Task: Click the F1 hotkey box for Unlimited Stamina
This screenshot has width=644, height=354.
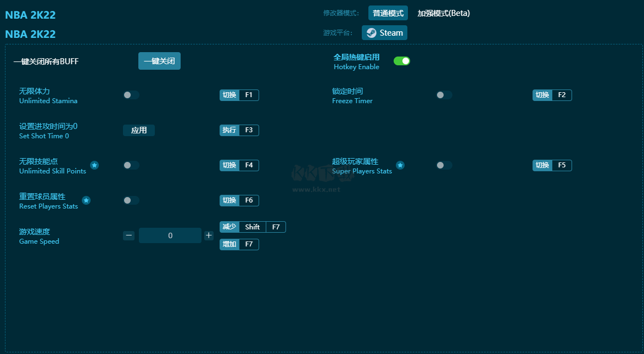Action: [x=249, y=95]
